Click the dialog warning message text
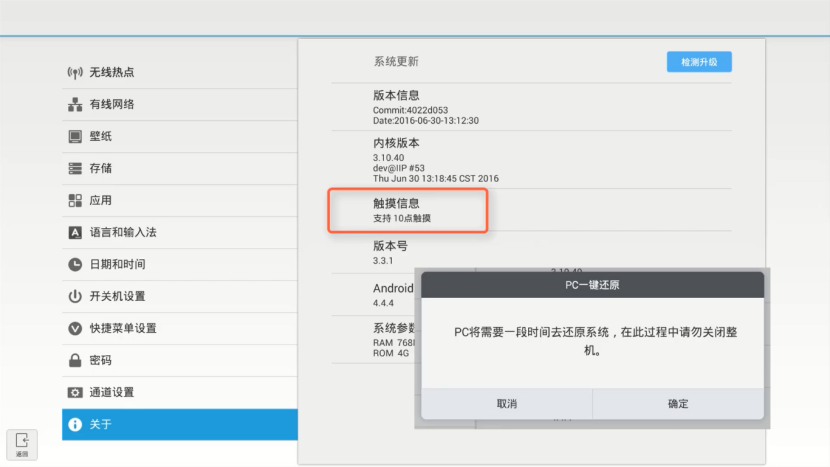Screen dimensions: 830x467 click(595, 341)
